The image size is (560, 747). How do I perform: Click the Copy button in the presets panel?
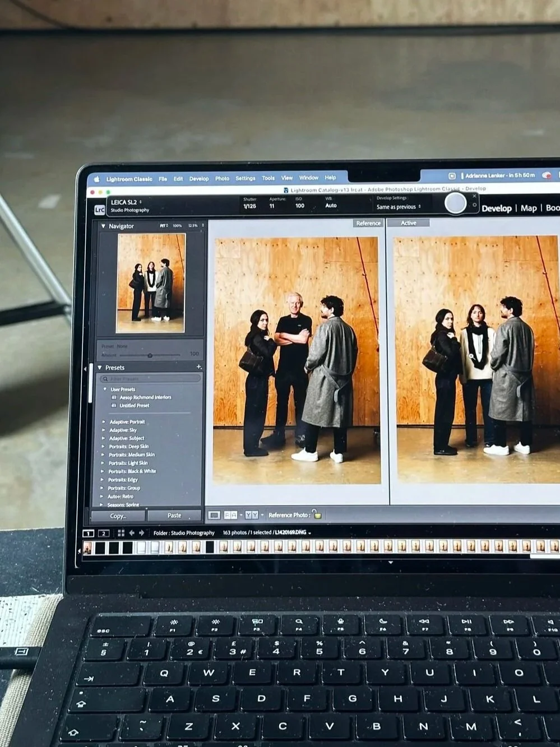click(x=118, y=516)
